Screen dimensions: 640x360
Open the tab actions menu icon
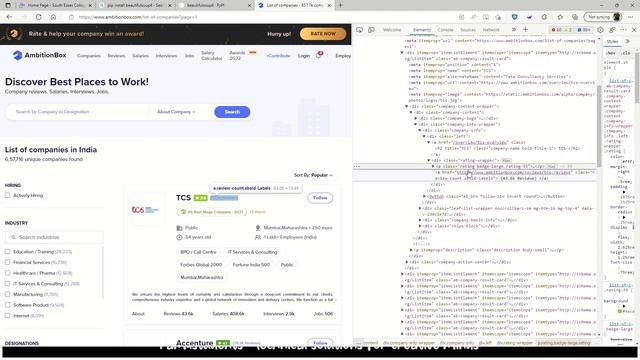pos(8,5)
